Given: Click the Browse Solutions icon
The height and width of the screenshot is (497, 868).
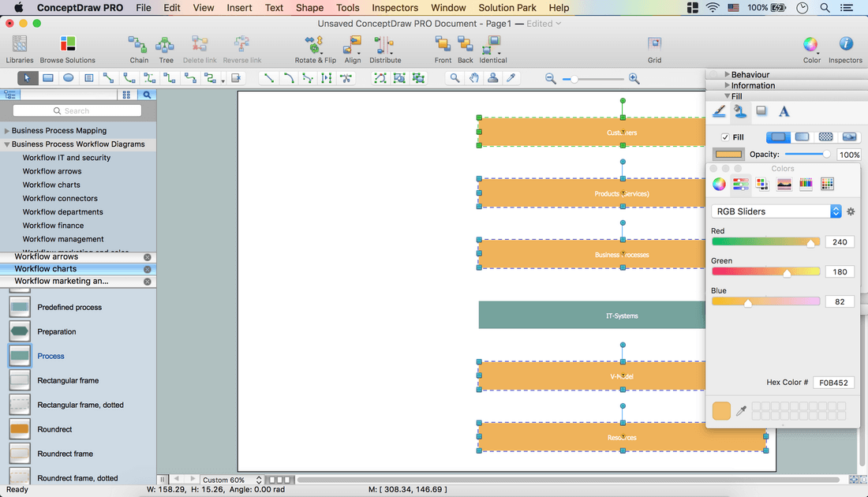Looking at the screenshot, I should point(68,45).
